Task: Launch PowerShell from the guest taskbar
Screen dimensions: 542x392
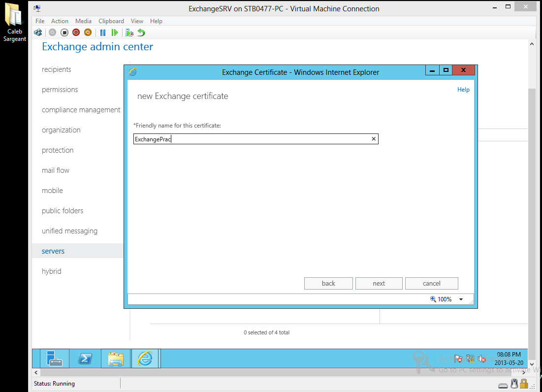Action: pos(85,358)
